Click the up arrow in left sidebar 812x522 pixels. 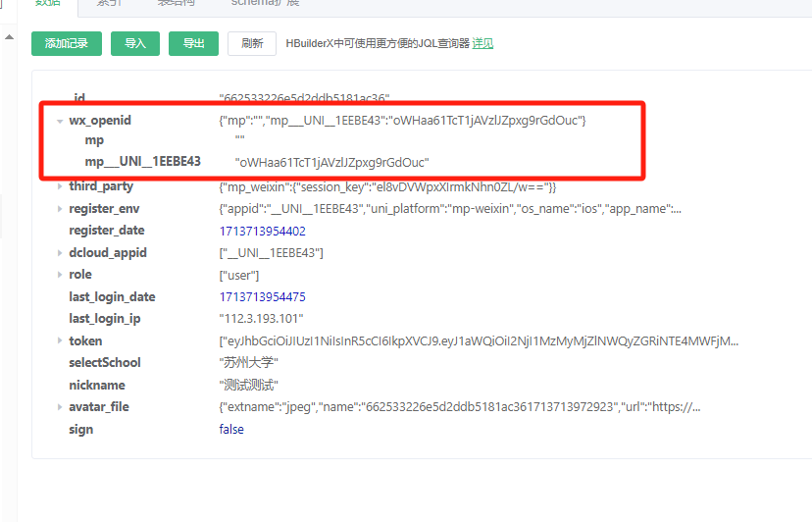point(9,37)
